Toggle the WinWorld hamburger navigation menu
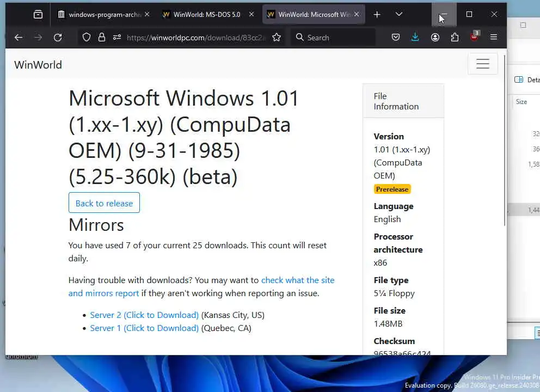 (x=482, y=64)
